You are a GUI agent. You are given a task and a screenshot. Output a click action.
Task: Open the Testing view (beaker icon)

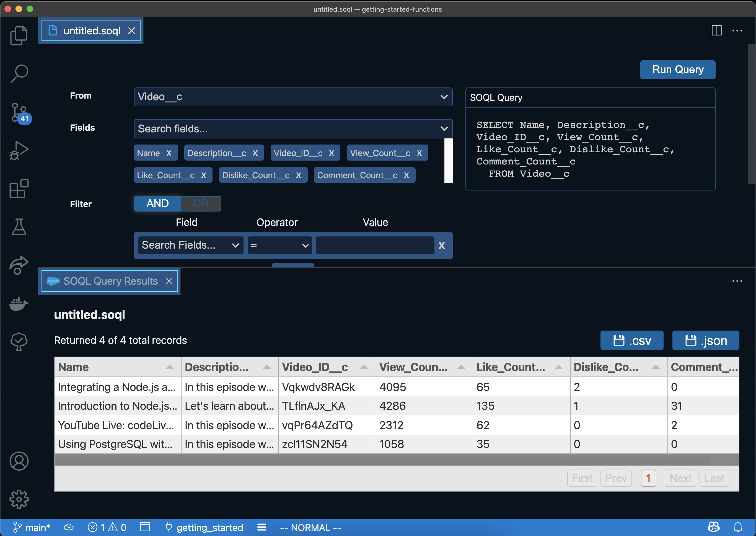tap(19, 227)
